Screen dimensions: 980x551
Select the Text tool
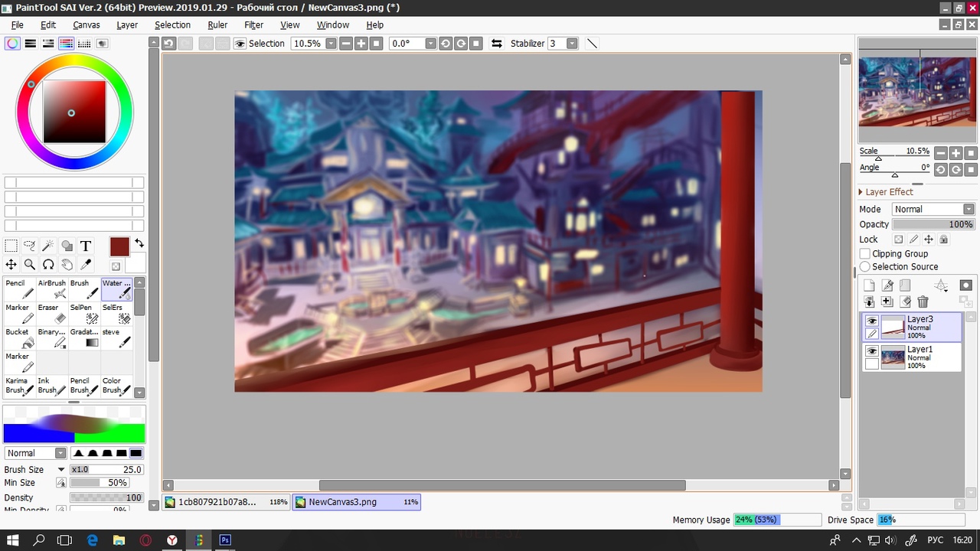[86, 246]
